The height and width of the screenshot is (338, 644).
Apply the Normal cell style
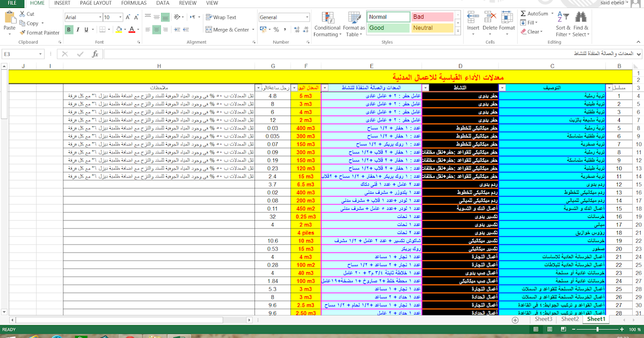pos(389,17)
